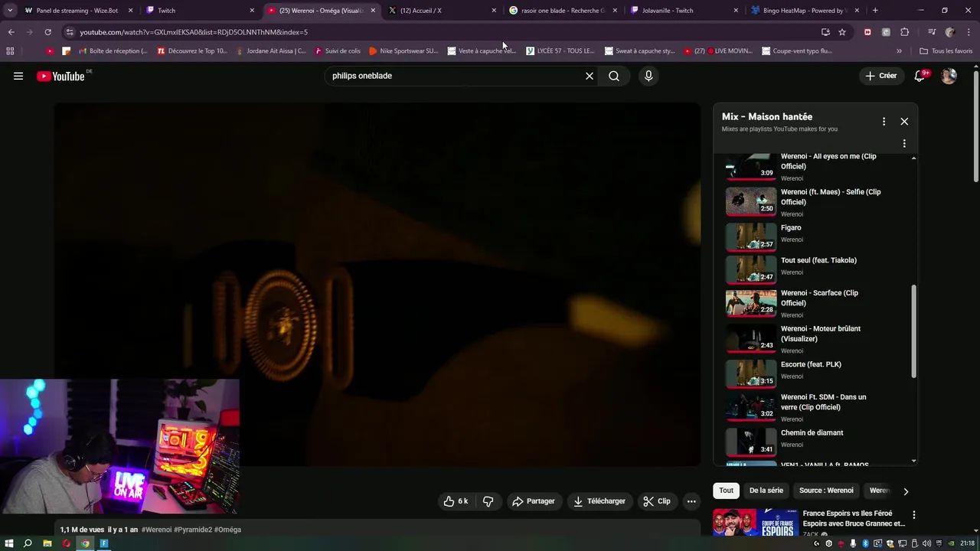Open the Mix playlist header options menu
Image resolution: width=980 pixels, height=551 pixels.
(x=884, y=121)
